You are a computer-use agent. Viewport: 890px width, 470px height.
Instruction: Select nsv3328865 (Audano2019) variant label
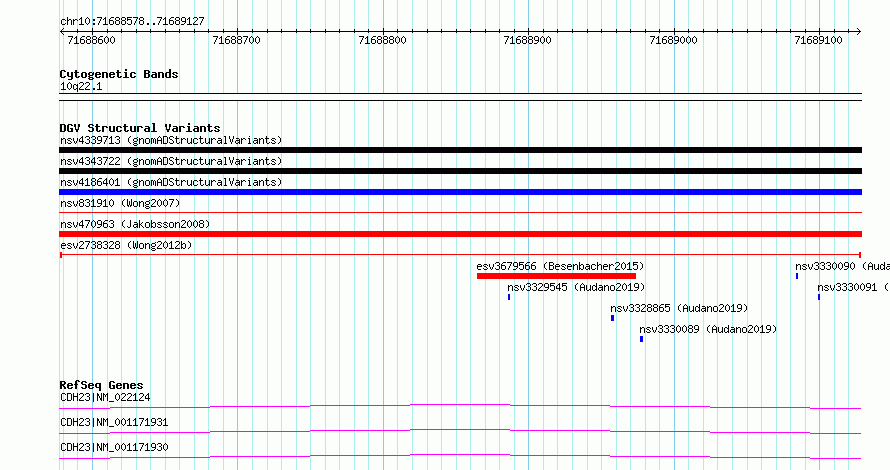click(x=679, y=308)
